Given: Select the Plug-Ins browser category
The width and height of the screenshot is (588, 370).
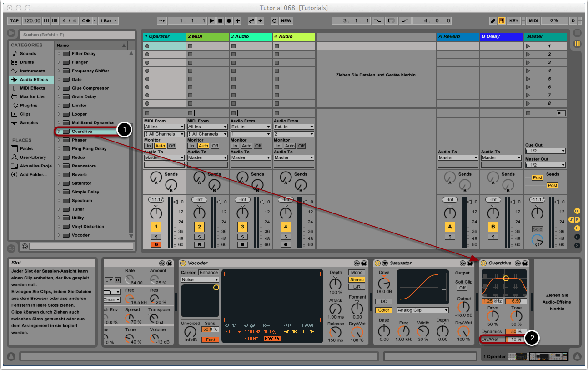Looking at the screenshot, I should point(28,106).
